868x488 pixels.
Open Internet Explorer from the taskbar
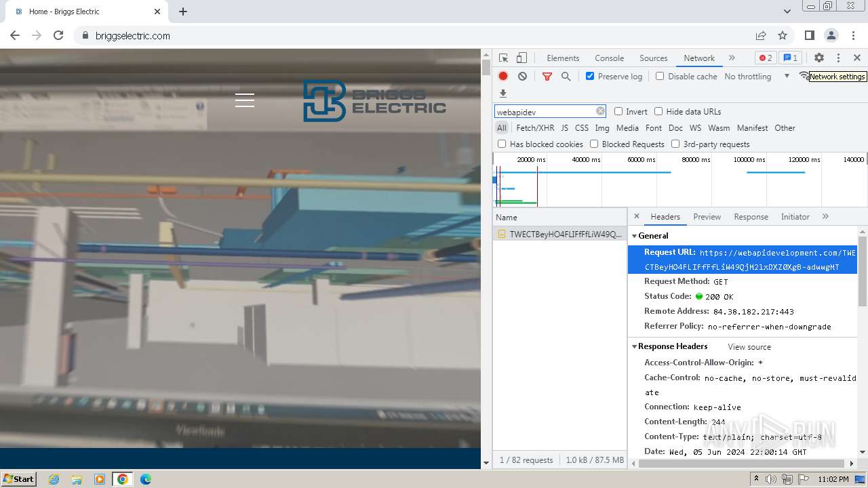click(54, 479)
